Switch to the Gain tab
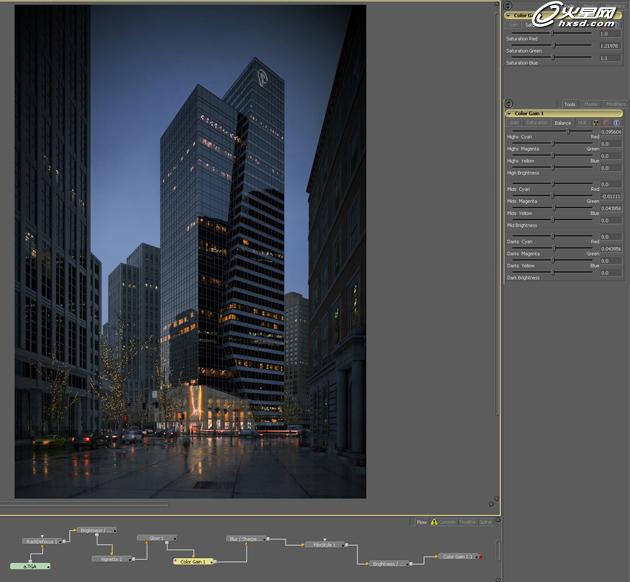 click(515, 123)
